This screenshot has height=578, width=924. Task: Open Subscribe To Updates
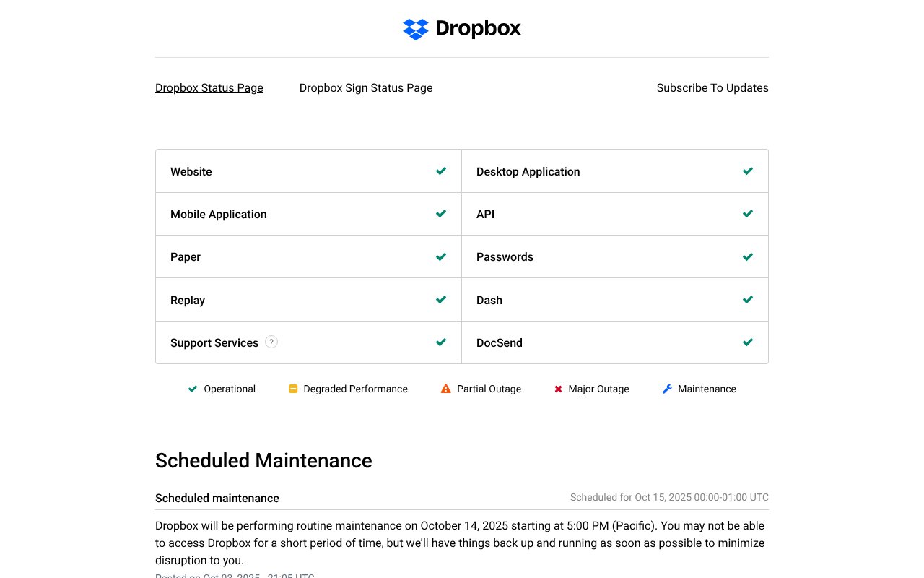[x=712, y=88]
